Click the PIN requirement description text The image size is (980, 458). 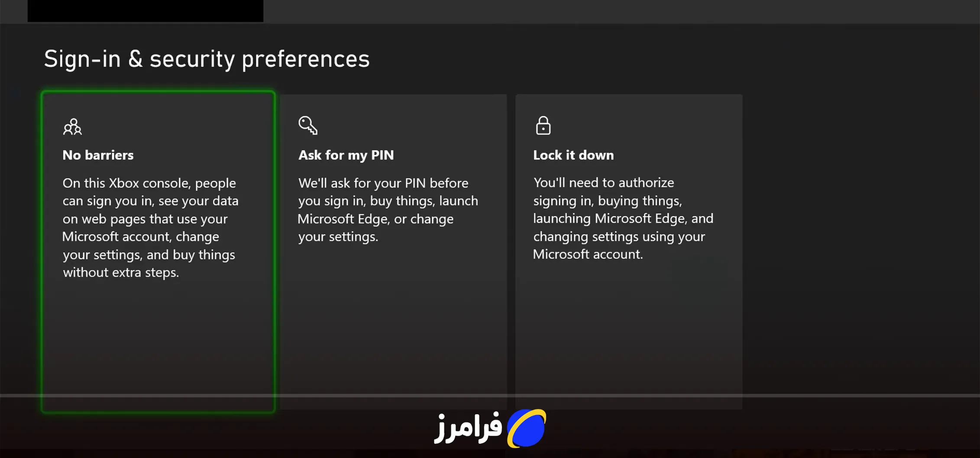pyautogui.click(x=388, y=209)
